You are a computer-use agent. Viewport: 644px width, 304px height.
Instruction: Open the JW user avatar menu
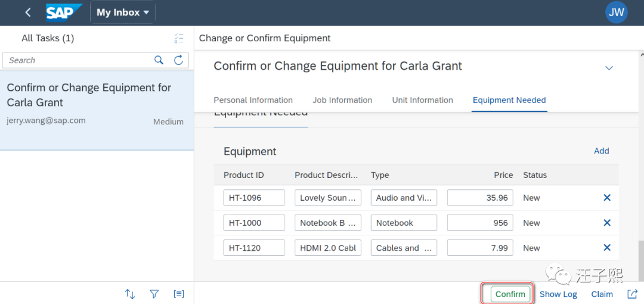tap(616, 12)
